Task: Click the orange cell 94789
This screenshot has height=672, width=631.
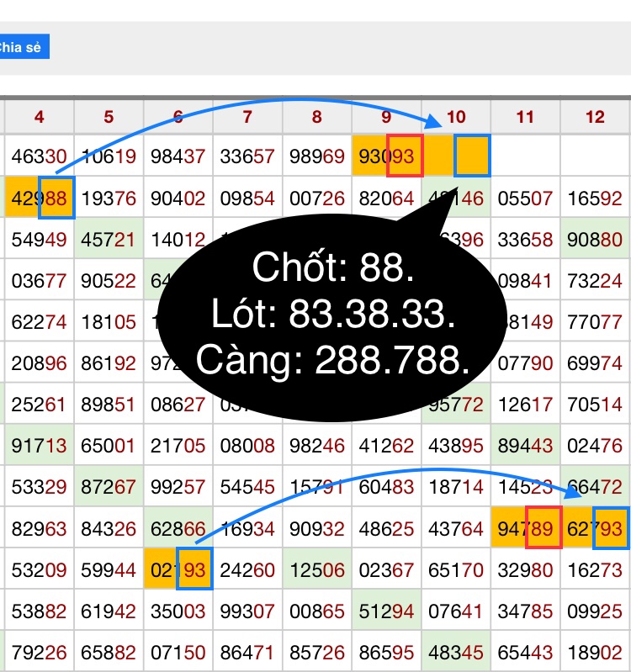Action: pyautogui.click(x=525, y=528)
